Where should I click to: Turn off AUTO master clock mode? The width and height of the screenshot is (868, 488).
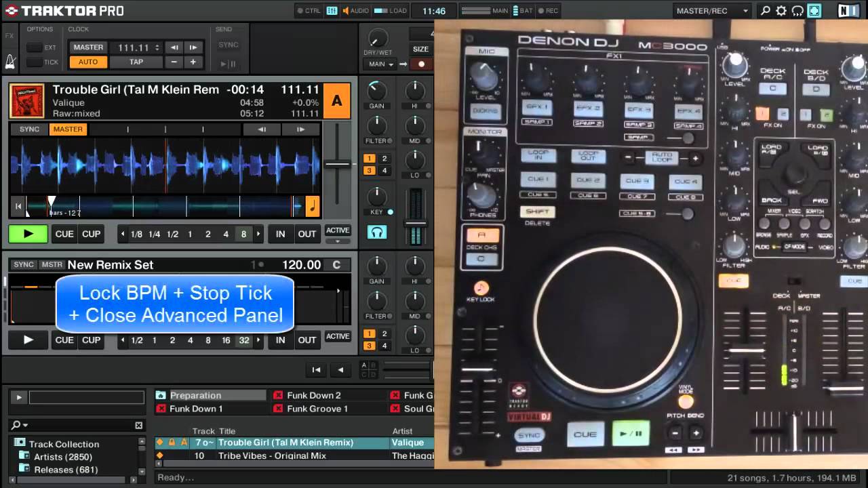88,62
